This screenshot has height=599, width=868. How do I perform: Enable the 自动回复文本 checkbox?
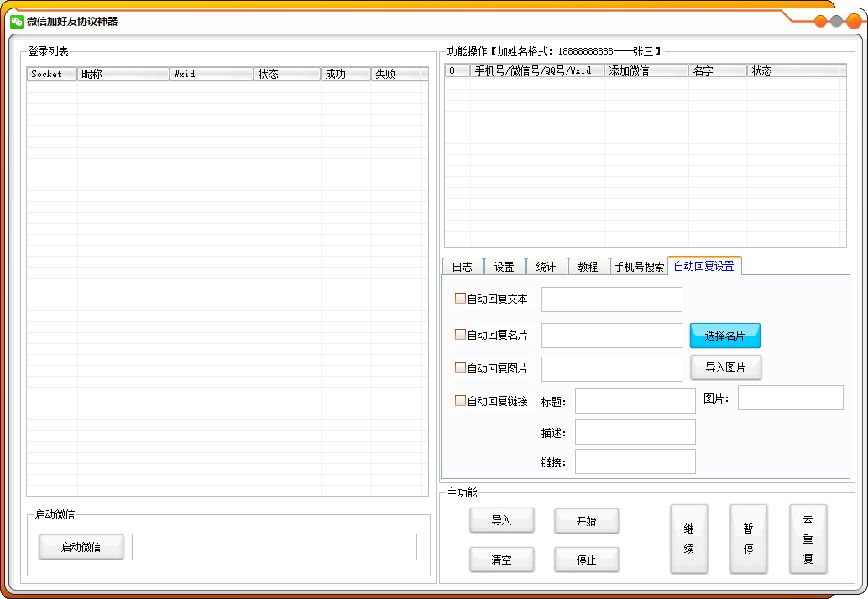[x=460, y=298]
